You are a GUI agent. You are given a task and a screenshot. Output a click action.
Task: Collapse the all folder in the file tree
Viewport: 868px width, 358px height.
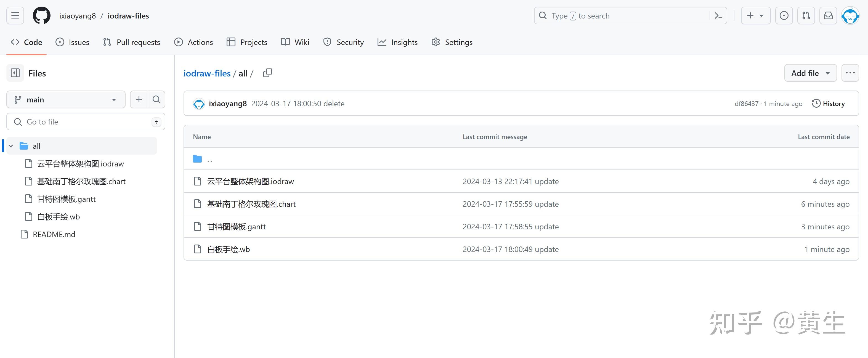click(10, 146)
